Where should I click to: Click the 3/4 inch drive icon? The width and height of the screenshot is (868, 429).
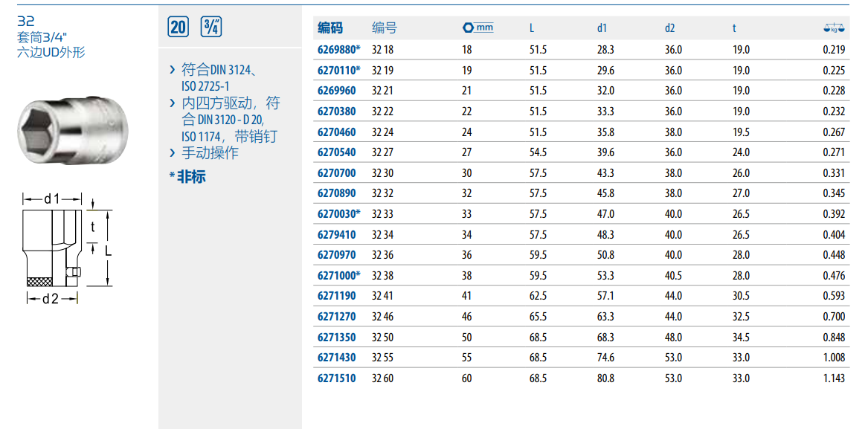pos(210,28)
